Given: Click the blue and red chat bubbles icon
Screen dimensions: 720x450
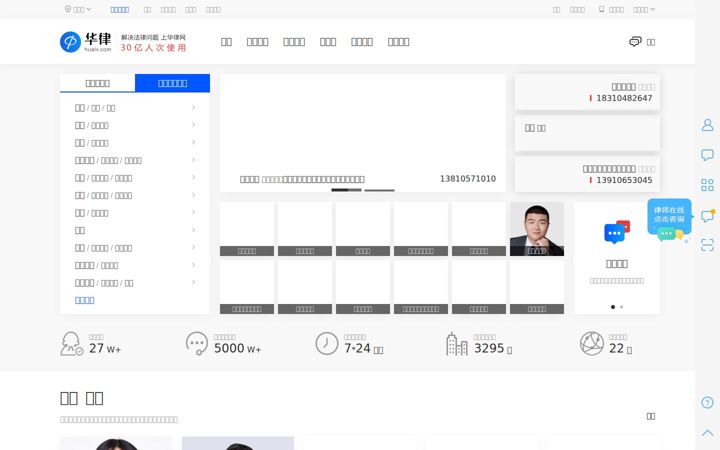Looking at the screenshot, I should pyautogui.click(x=617, y=232).
